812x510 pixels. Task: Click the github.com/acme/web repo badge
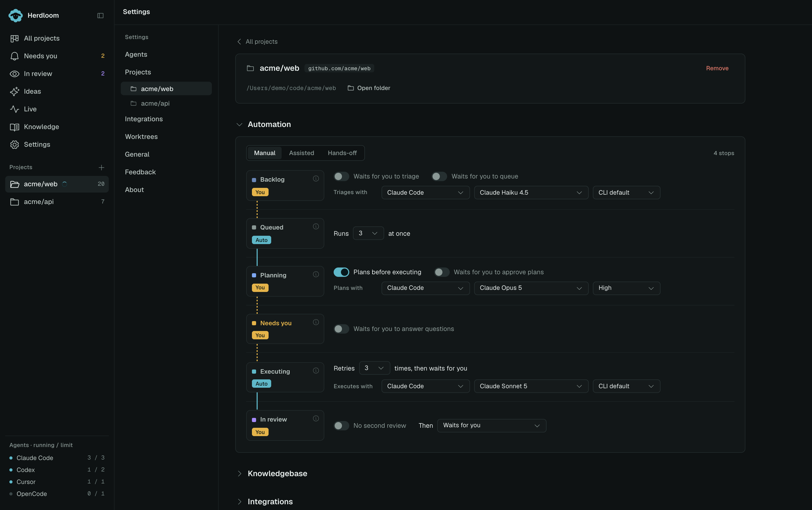tap(339, 68)
